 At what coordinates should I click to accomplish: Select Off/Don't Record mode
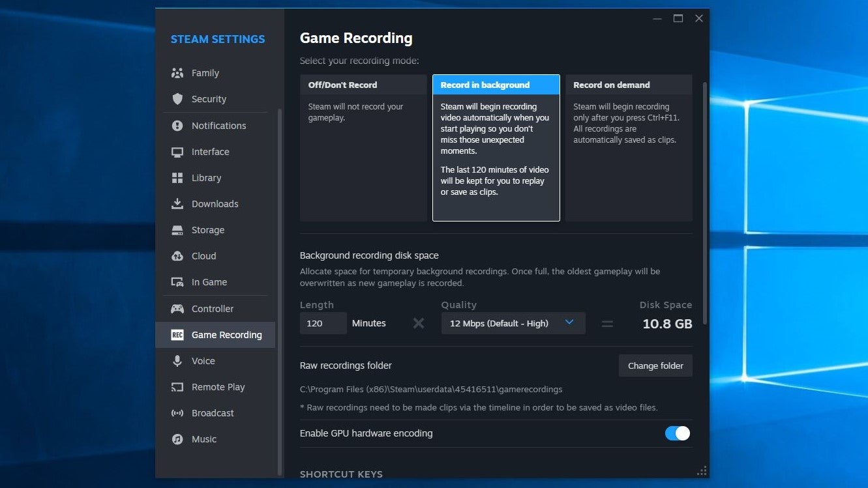click(363, 147)
